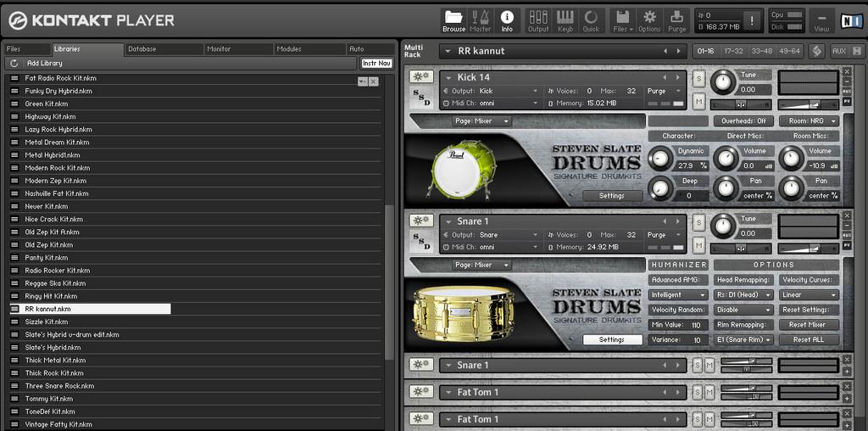The image size is (868, 431).
Task: Open the Options gear icon
Action: [x=649, y=21]
